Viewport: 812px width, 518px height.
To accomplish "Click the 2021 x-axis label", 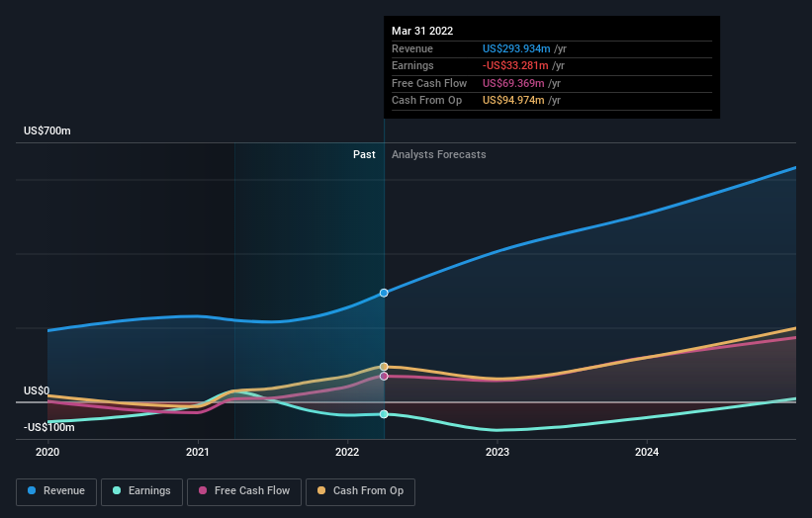I will pos(197,452).
